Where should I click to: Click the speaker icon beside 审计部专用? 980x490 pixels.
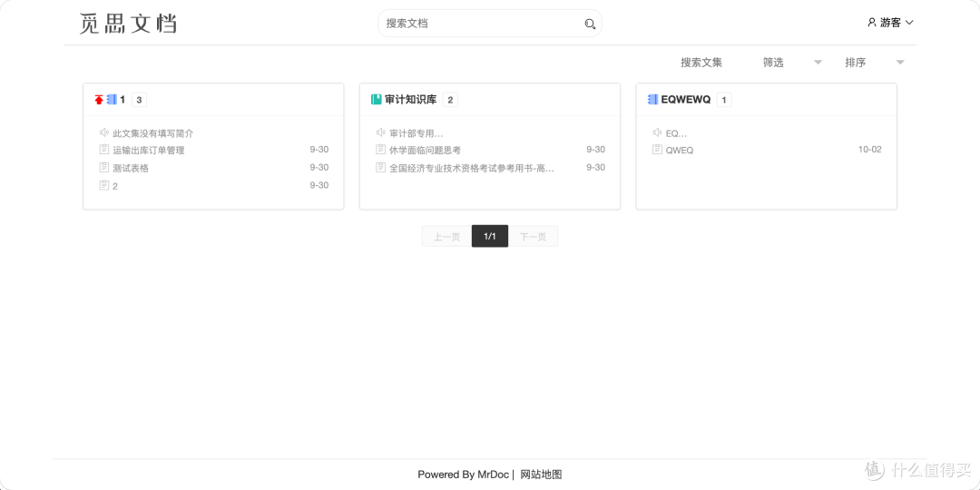[x=380, y=132]
